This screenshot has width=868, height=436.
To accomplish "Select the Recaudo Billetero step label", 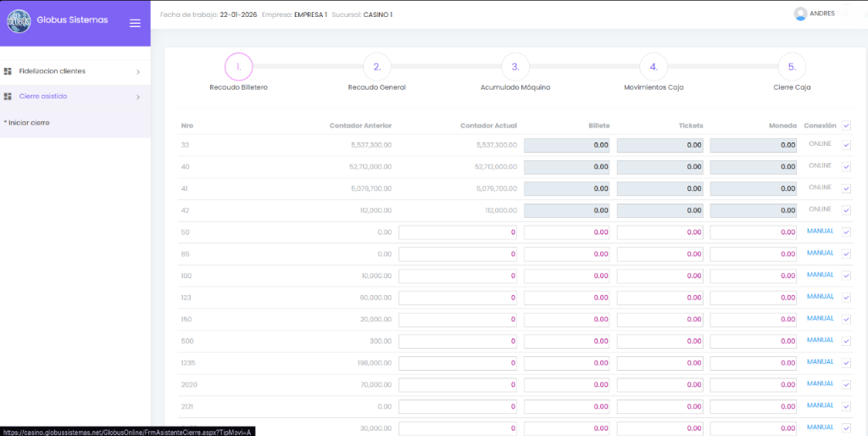I will (x=238, y=87).
